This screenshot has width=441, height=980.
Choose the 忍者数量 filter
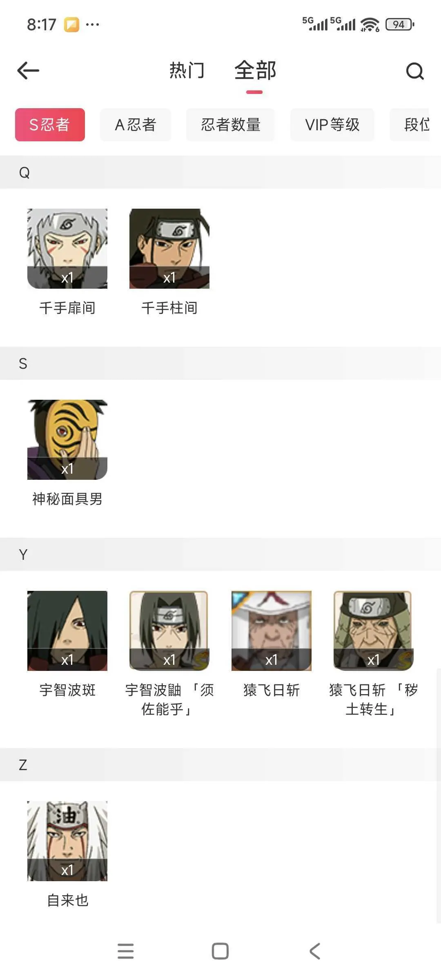230,125
